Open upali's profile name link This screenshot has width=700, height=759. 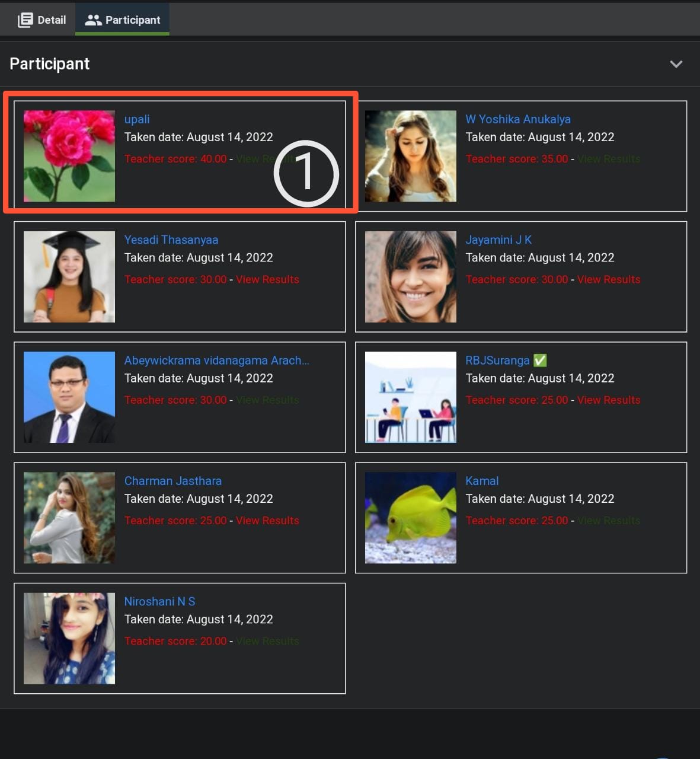pyautogui.click(x=137, y=119)
